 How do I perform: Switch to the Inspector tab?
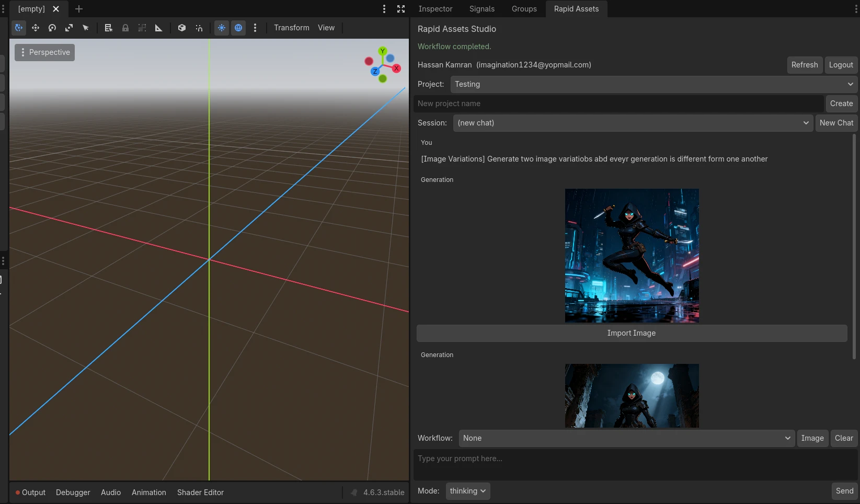tap(435, 9)
